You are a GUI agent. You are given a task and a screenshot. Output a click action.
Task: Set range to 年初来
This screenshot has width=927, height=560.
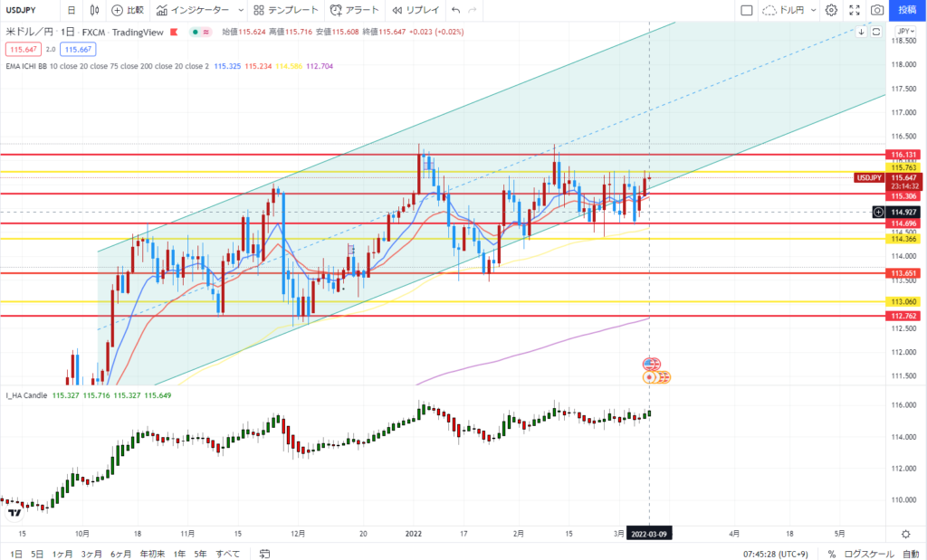(152, 554)
